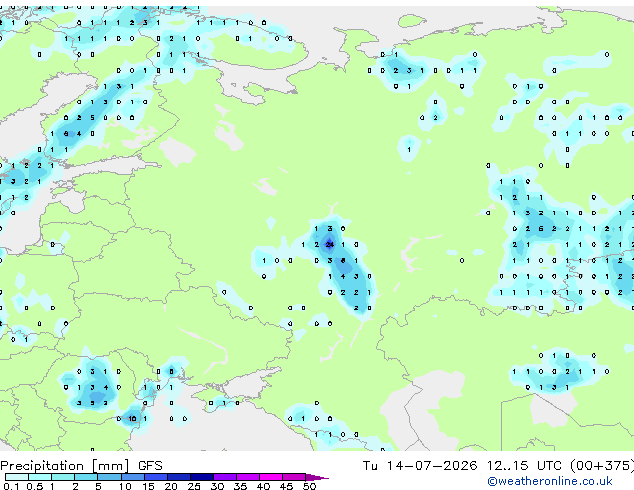Click the '12..15 UTC' time range
Screen dimensions: 634x490
tap(524, 466)
